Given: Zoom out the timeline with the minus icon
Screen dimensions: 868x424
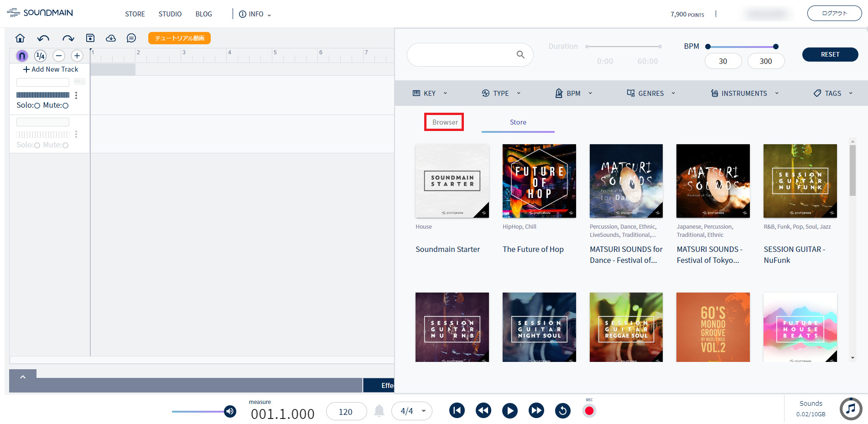Looking at the screenshot, I should pyautogui.click(x=59, y=56).
